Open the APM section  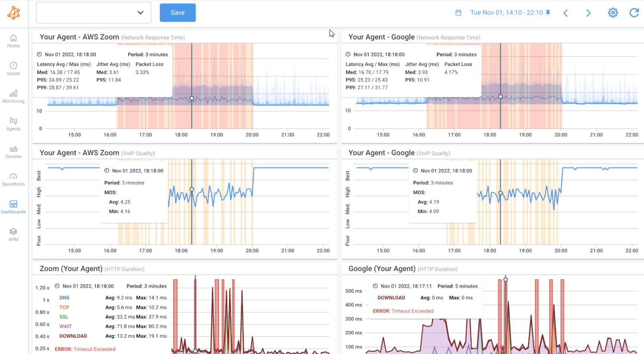coord(13,234)
